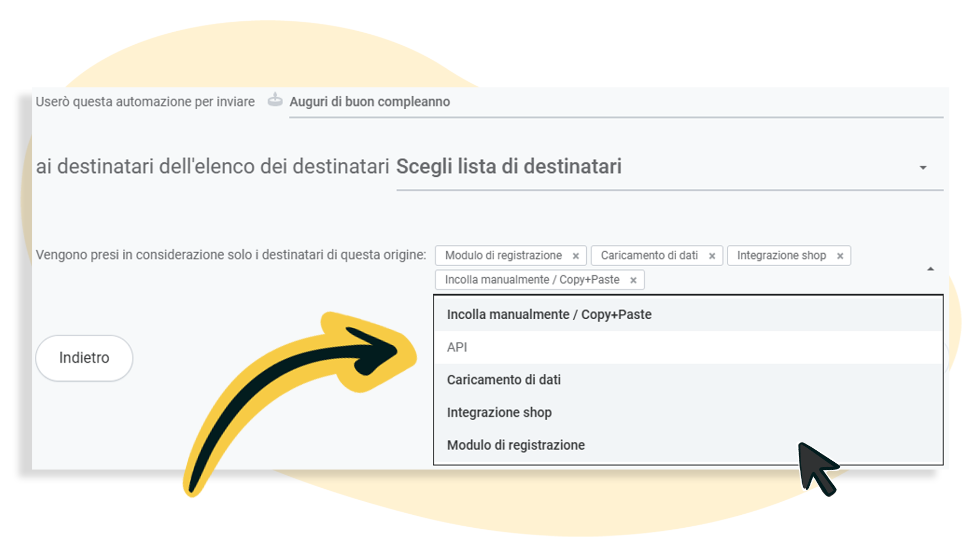Click the 'Integrazione shop' chip label
Screen dimensions: 980x560
click(781, 255)
